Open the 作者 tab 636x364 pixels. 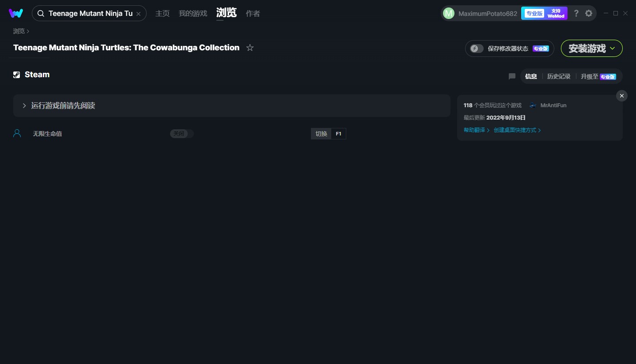(253, 13)
